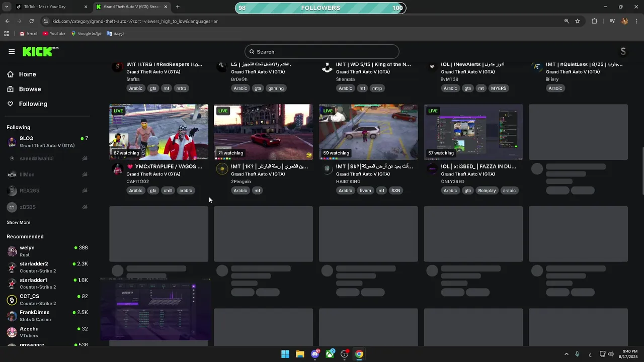Viewport: 644px width, 362px height.
Task: Open CAPITO02 stream thumbnail with 87 watching
Action: 158,132
